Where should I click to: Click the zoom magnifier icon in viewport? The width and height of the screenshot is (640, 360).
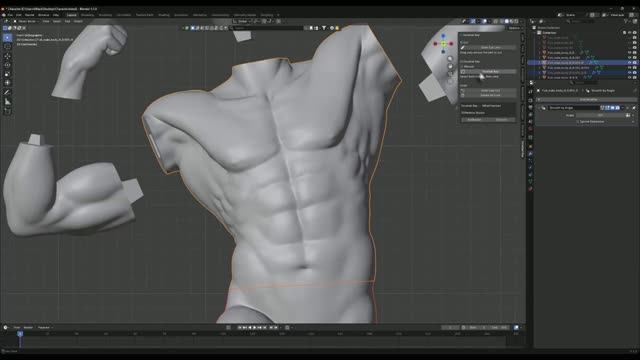[x=450, y=59]
